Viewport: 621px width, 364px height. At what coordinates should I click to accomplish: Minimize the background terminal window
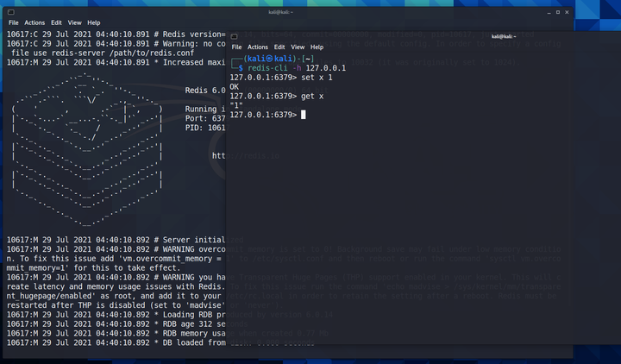click(549, 13)
